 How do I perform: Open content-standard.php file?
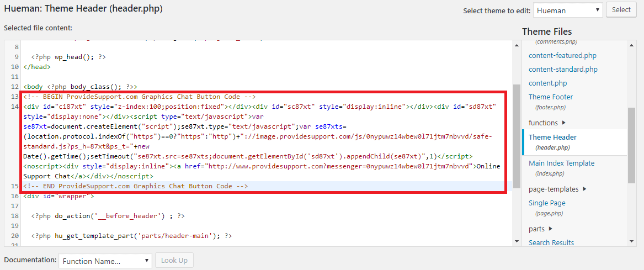pos(563,69)
